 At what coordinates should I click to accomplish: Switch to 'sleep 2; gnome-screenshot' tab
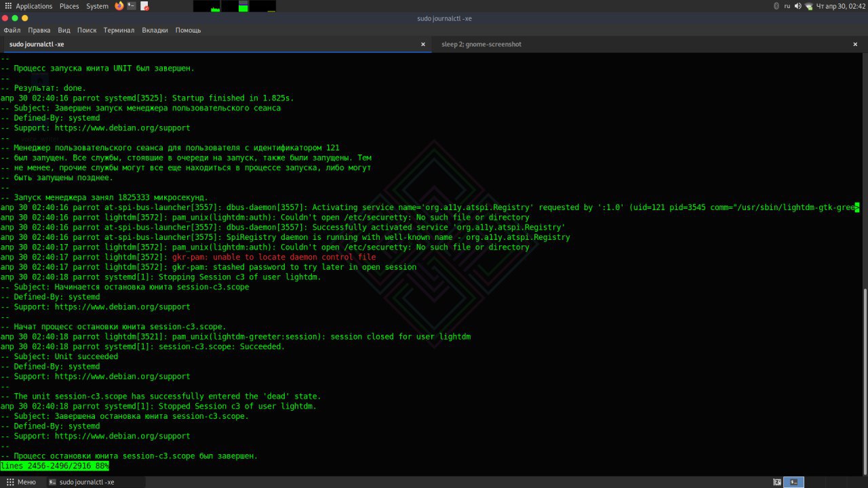(x=650, y=44)
